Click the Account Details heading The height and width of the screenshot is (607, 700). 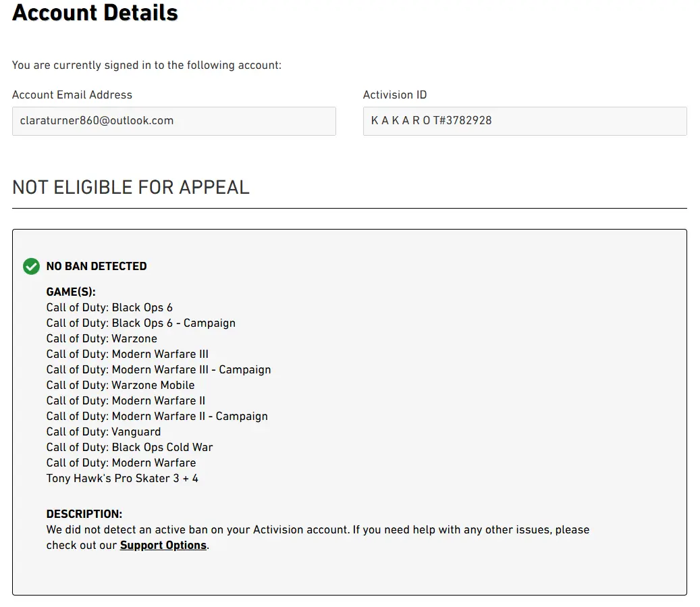pyautogui.click(x=95, y=12)
